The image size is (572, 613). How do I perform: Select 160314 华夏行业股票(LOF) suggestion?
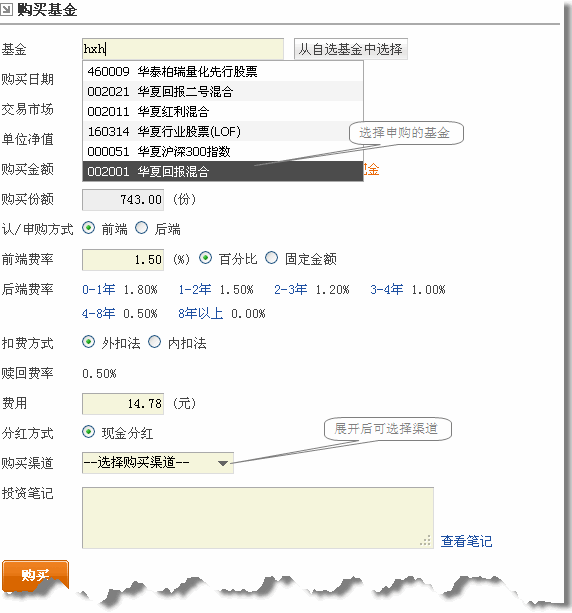click(223, 131)
